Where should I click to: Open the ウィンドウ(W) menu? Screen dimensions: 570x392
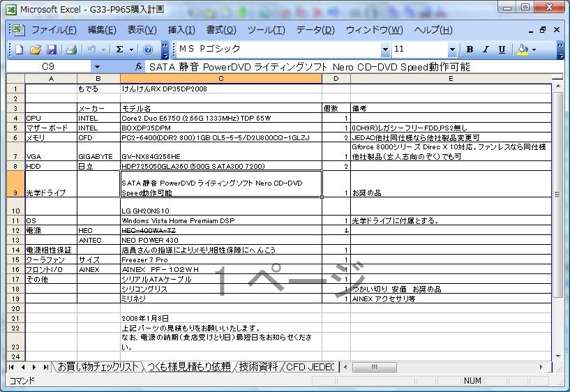click(375, 30)
